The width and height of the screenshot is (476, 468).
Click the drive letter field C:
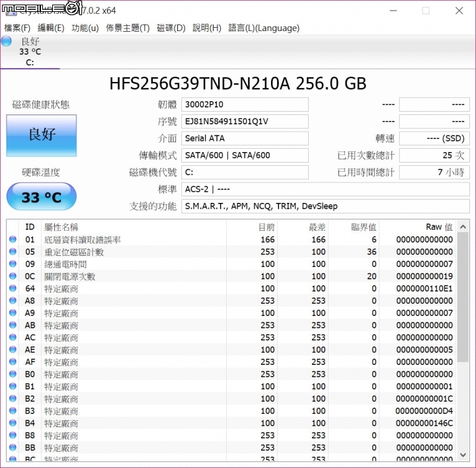[245, 173]
